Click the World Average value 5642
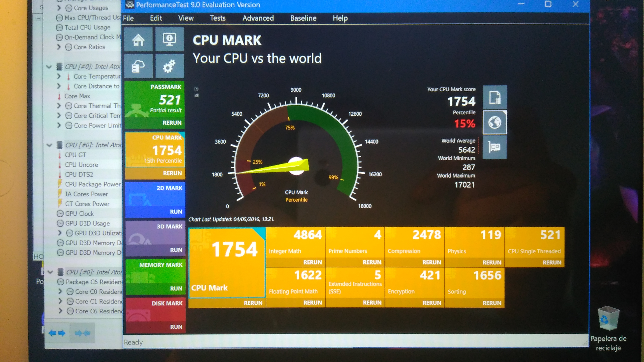Screen dimensions: 644x362 [x=467, y=150]
